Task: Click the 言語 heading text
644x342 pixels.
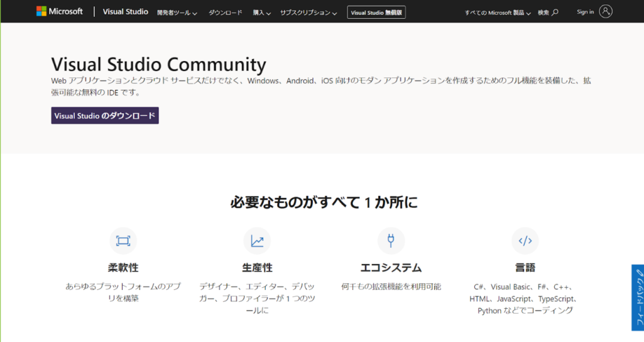Action: [525, 268]
